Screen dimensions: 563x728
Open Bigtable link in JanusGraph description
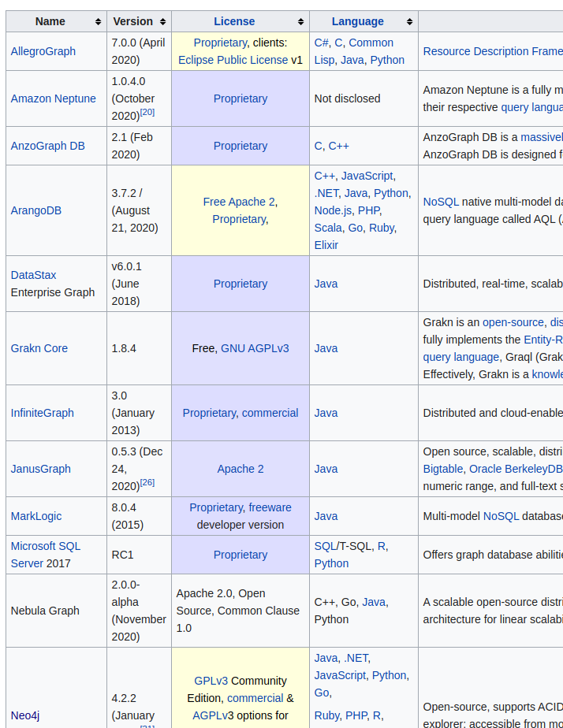click(443, 470)
